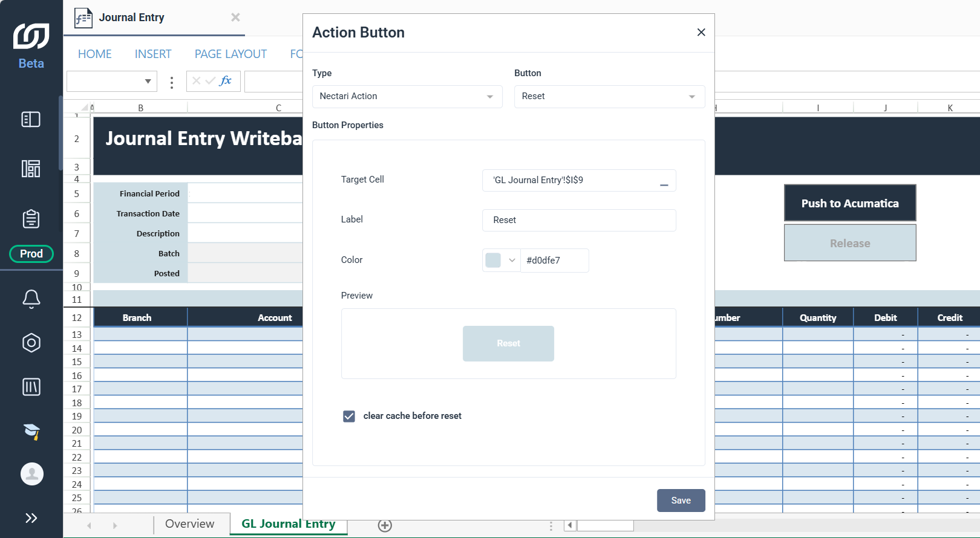Add a new sheet with plus icon
The image size is (980, 538).
coord(385,525)
